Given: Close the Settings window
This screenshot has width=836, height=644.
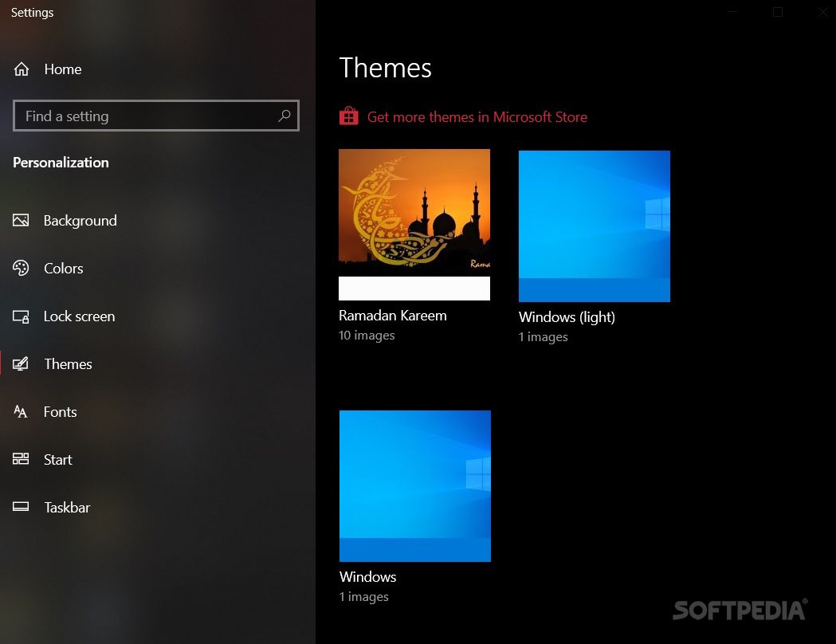Looking at the screenshot, I should click(823, 12).
